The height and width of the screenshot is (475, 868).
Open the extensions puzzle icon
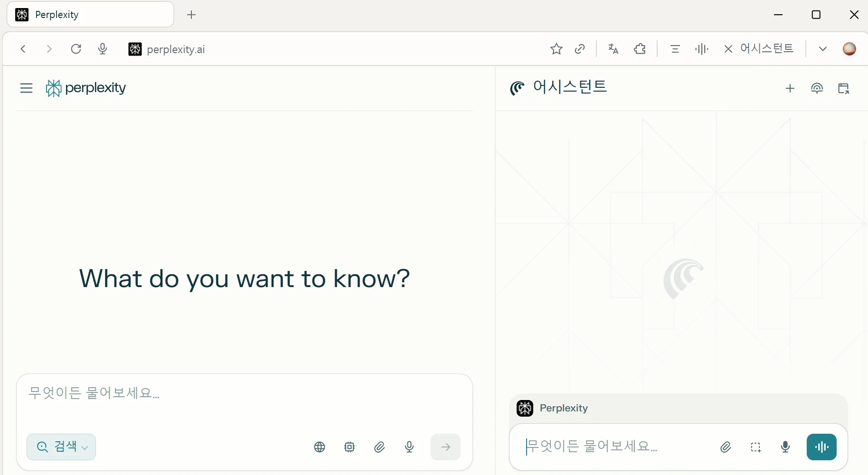[640, 49]
